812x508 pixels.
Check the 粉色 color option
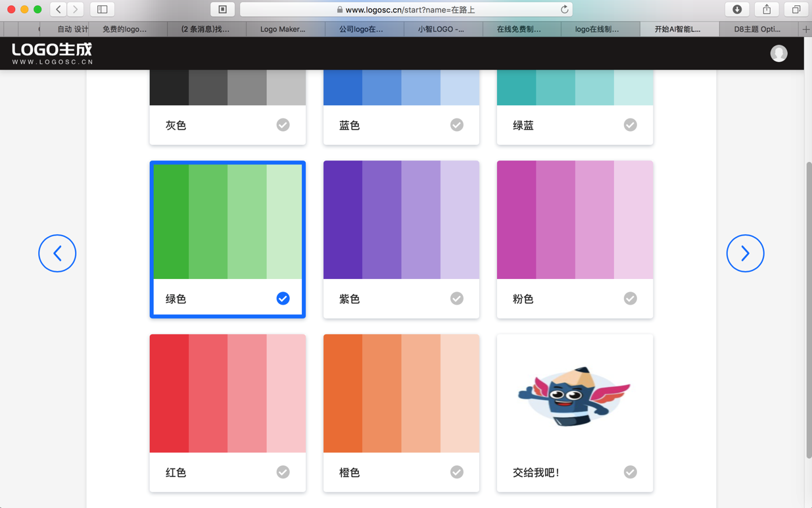coord(630,299)
